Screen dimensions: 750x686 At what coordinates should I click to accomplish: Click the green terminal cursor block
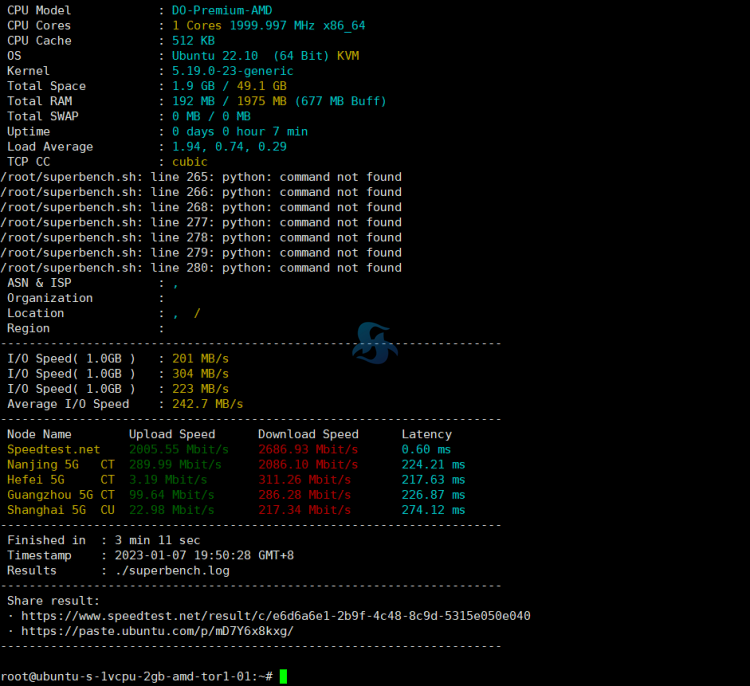[283, 677]
